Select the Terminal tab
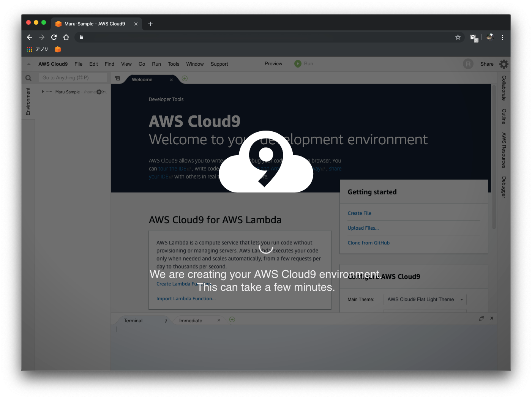 (133, 321)
